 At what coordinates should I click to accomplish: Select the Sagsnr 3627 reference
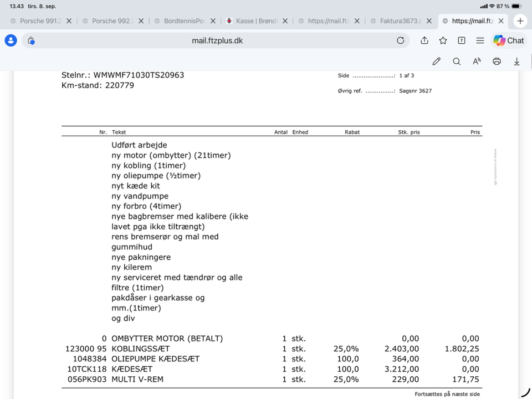[415, 90]
